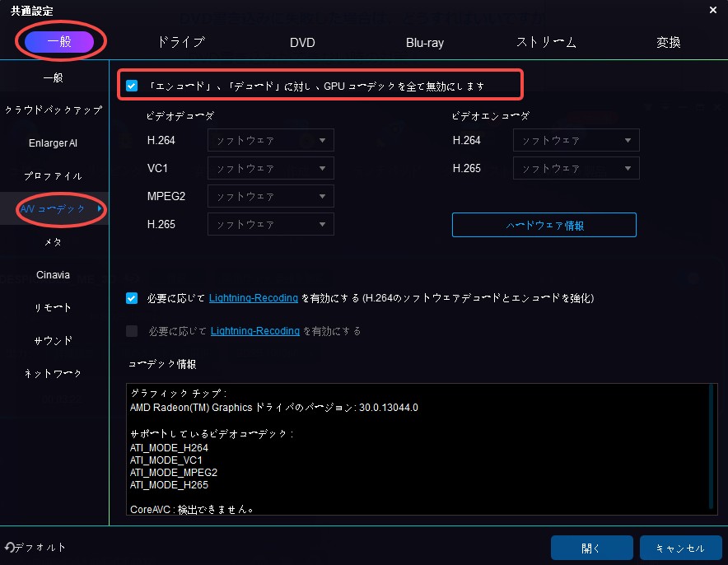Expand the MPEG2 decoder dropdown
The image size is (728, 565).
[x=271, y=196]
